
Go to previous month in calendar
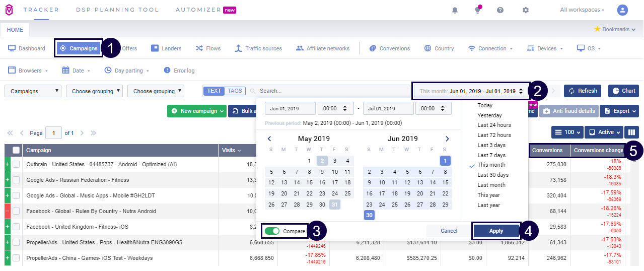tap(269, 139)
